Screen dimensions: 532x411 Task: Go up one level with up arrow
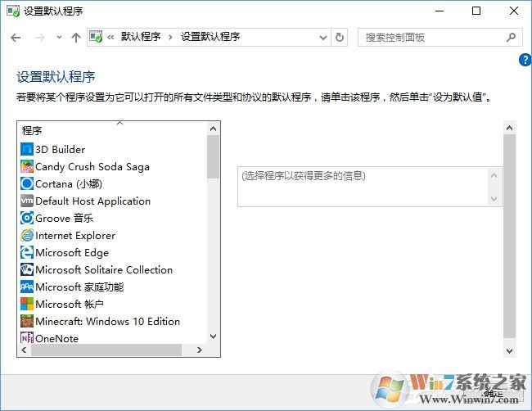point(76,38)
